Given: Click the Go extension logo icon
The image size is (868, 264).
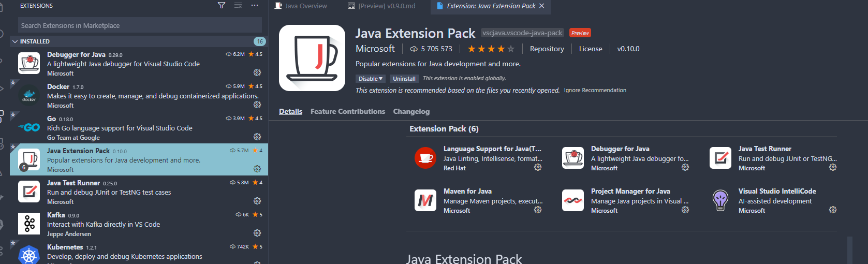Looking at the screenshot, I should pyautogui.click(x=29, y=127).
